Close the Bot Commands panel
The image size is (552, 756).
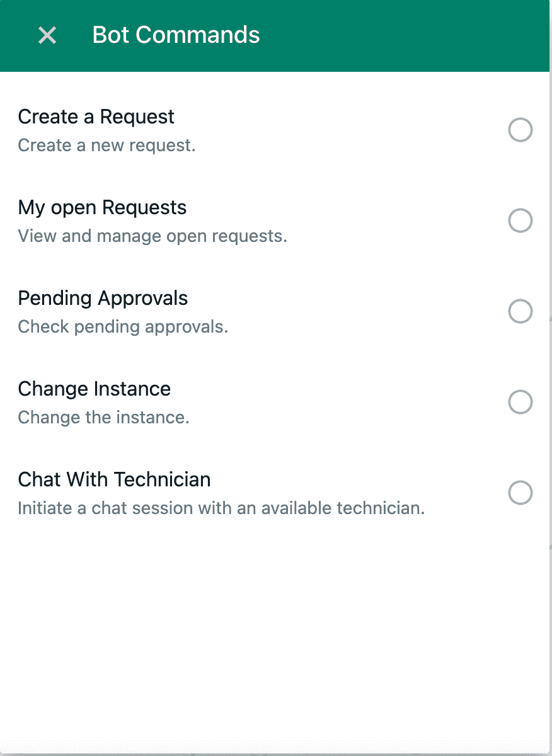point(47,35)
